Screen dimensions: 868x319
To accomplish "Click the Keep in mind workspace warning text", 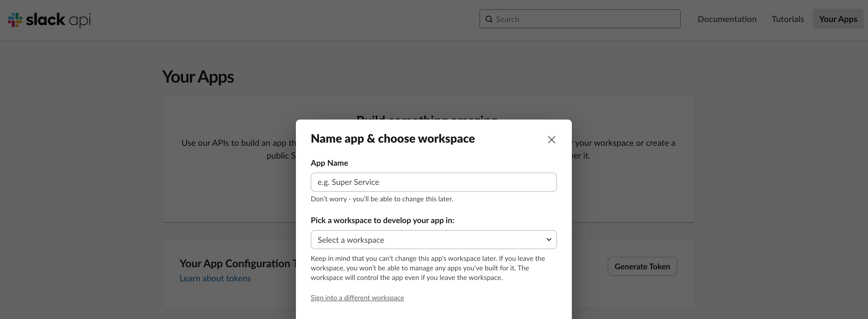I will (427, 268).
